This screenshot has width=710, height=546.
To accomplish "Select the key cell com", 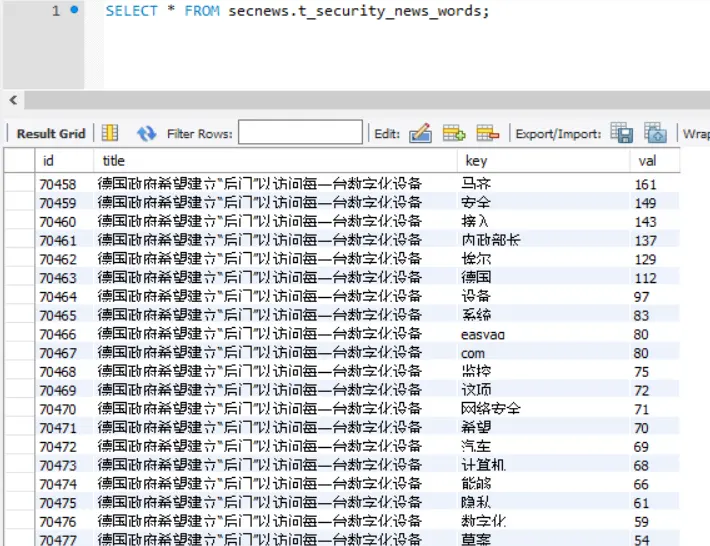I will [543, 353].
